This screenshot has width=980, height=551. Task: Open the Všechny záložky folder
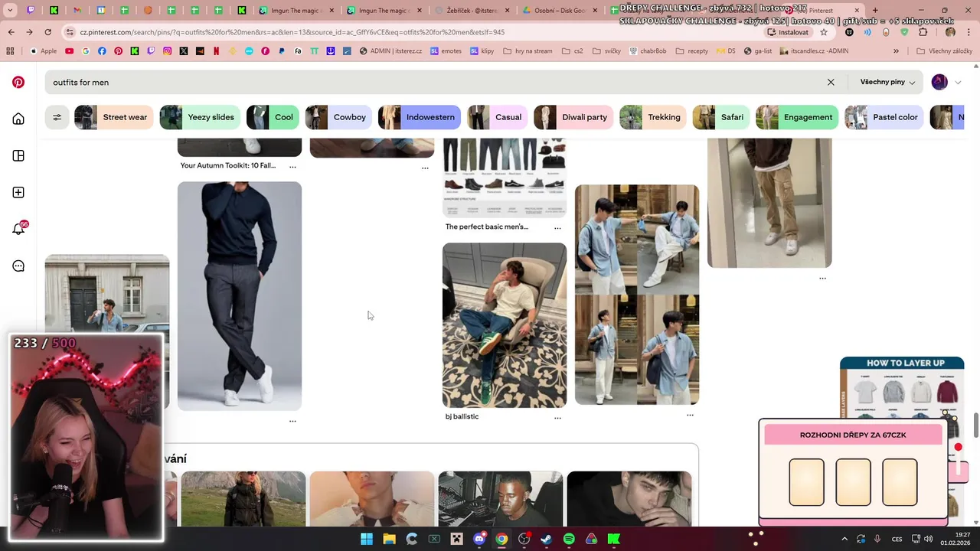click(944, 51)
